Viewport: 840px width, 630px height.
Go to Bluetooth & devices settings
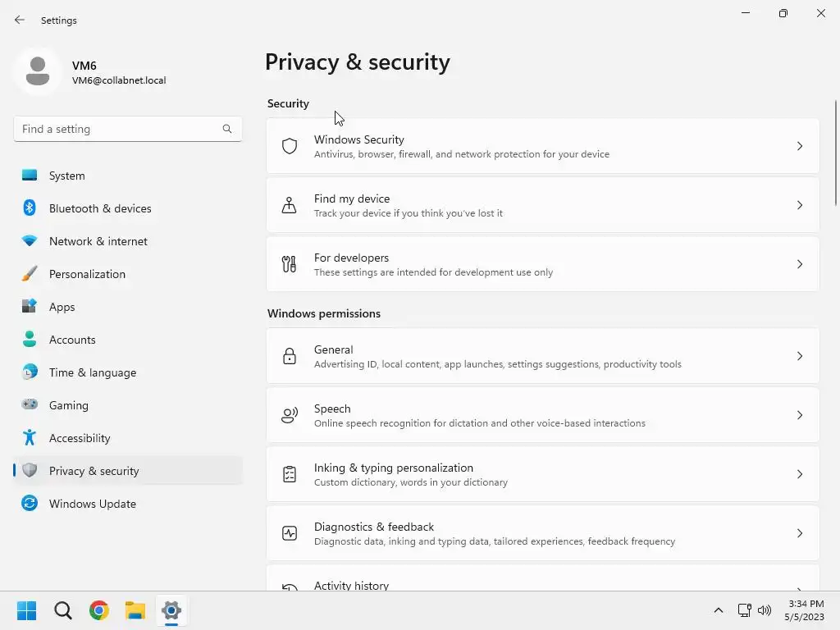pyautogui.click(x=100, y=208)
